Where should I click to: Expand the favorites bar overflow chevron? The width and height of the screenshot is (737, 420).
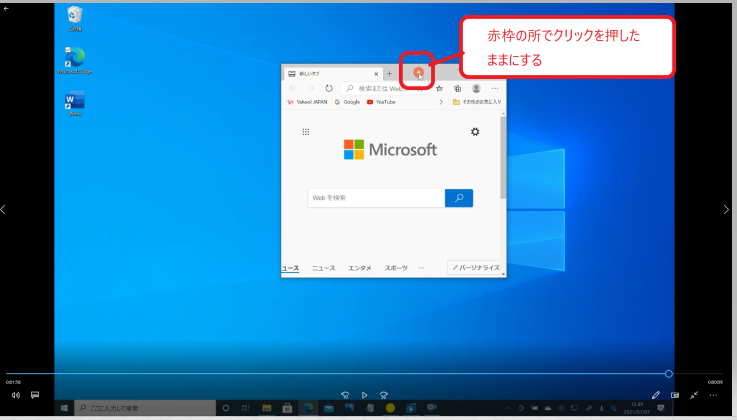pos(440,102)
